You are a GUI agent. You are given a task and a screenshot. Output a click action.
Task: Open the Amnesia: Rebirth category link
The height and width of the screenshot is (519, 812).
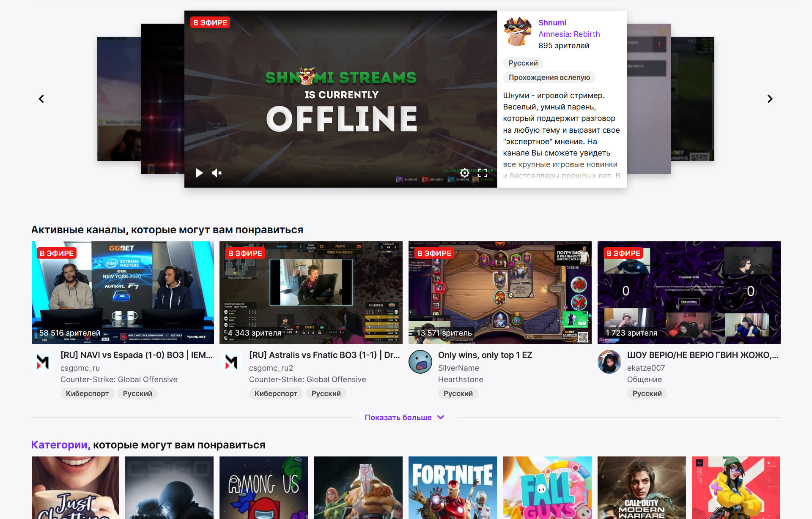[569, 34]
